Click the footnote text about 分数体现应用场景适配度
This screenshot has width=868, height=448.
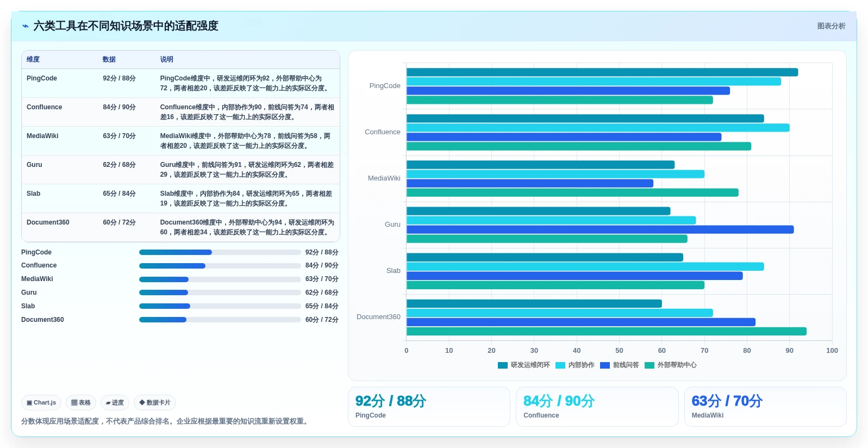(166, 421)
